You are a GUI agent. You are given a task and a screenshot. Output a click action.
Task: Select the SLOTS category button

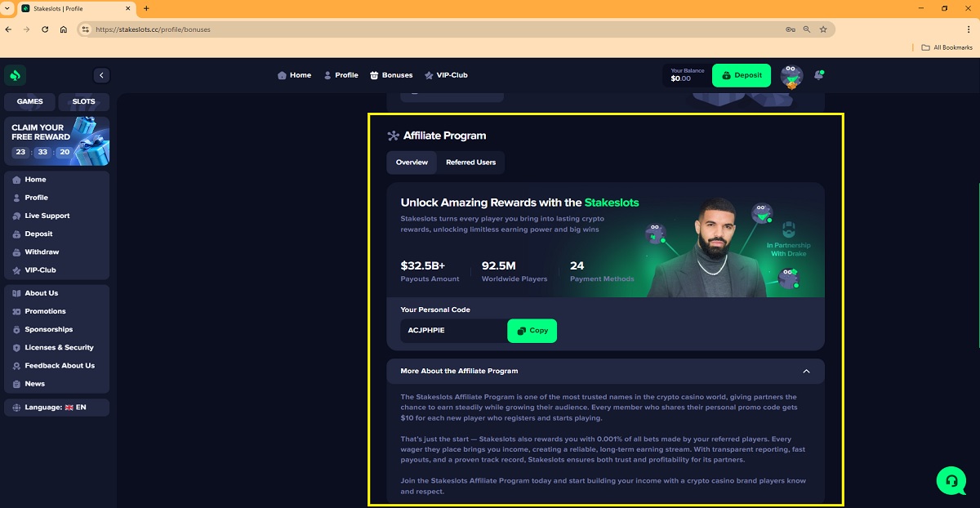coord(84,102)
